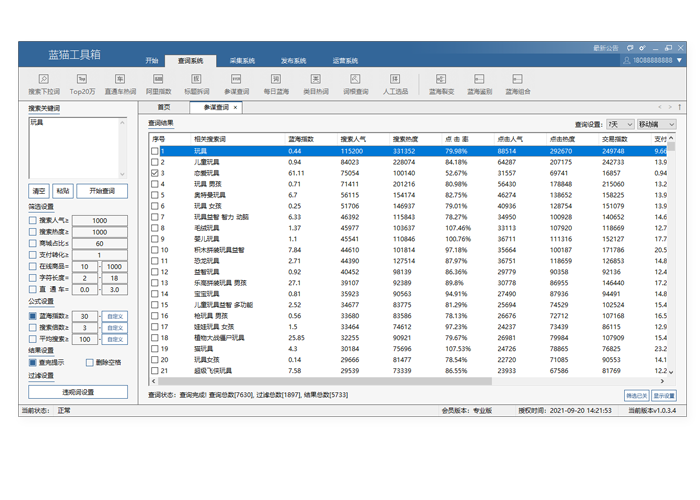Screen dimensions: 700x500
Task: Click 自定义 for 蓝海指数 formula
Action: click(115, 316)
